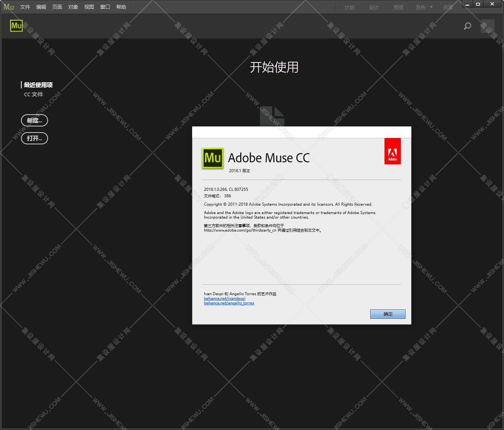Open the search magnifier icon

(x=467, y=26)
